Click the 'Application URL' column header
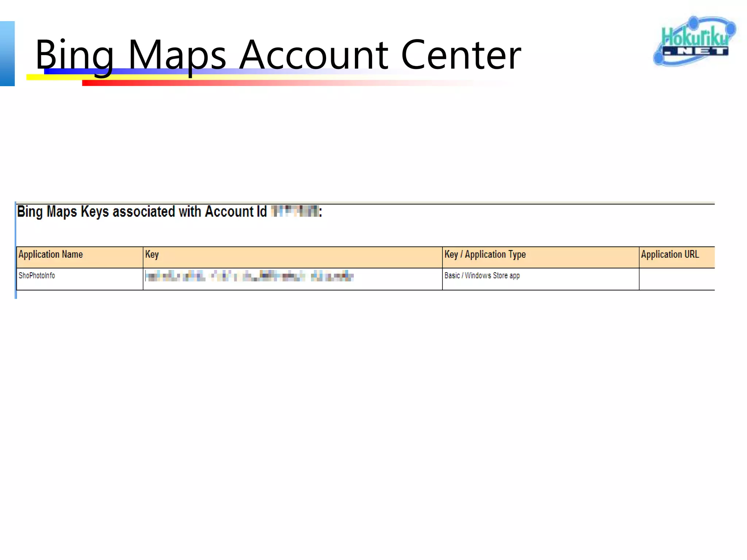Viewport: 747px width, 560px height. [677, 257]
